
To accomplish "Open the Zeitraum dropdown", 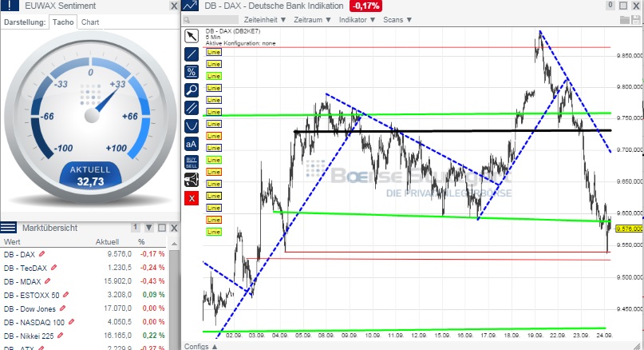I will (312, 20).
